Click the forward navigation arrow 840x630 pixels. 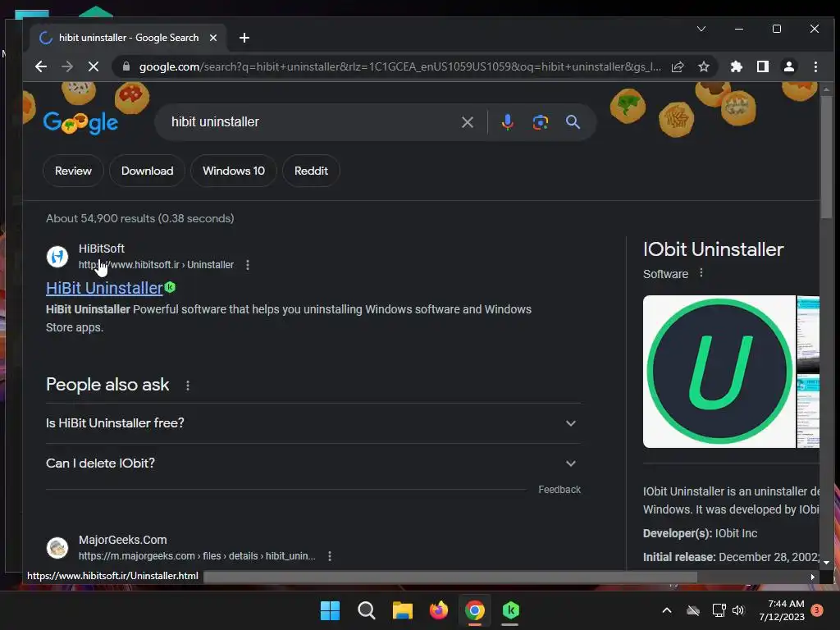point(67,66)
